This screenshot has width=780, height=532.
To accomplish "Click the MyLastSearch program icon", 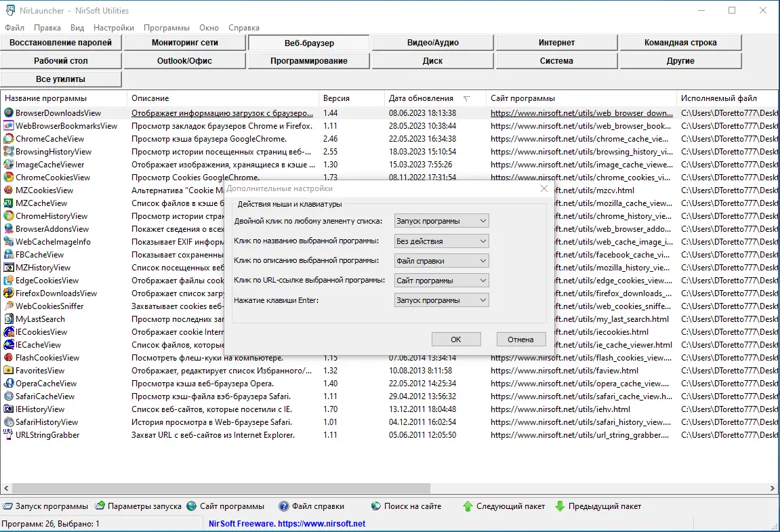I will (x=8, y=319).
